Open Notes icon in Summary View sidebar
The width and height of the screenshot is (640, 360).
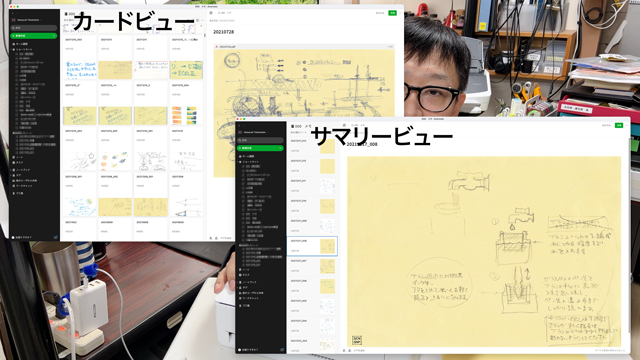point(240,270)
